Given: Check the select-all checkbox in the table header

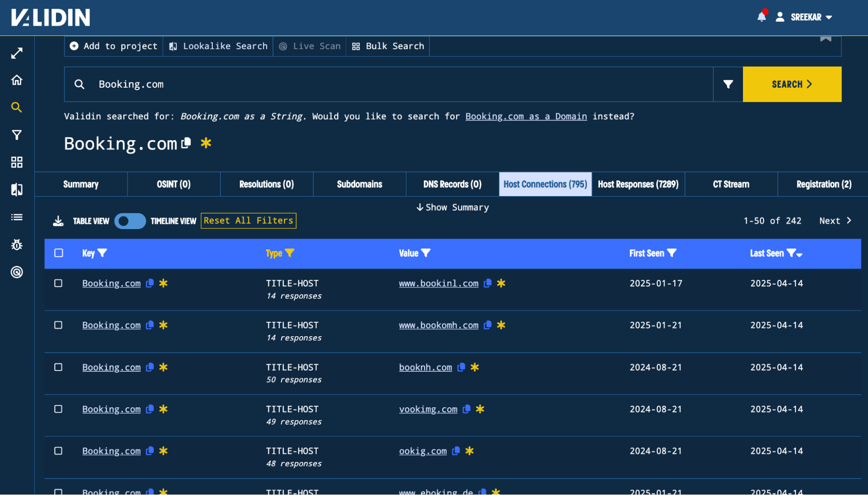Looking at the screenshot, I should click(59, 253).
